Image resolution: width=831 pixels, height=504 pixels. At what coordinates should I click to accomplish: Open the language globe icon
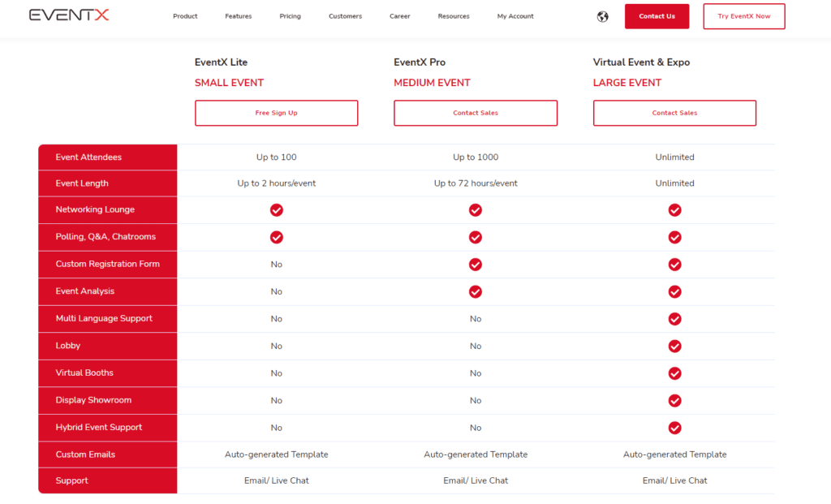pos(602,16)
